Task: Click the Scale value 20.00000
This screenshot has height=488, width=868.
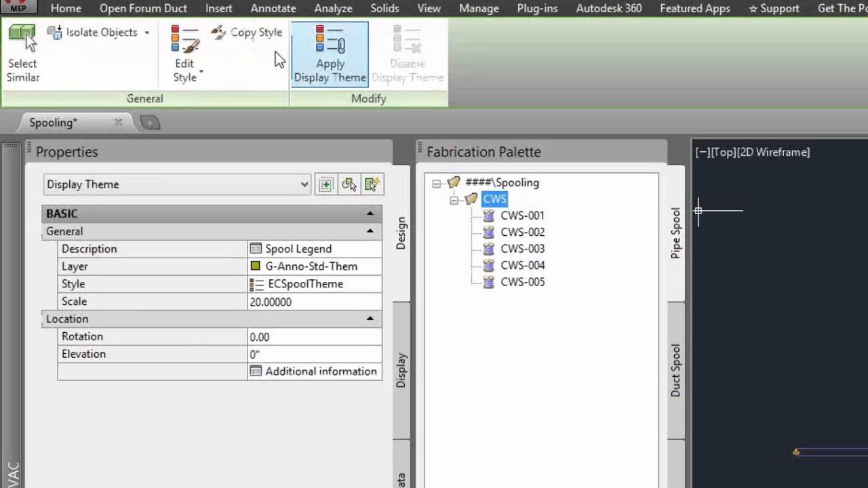Action: coord(315,302)
